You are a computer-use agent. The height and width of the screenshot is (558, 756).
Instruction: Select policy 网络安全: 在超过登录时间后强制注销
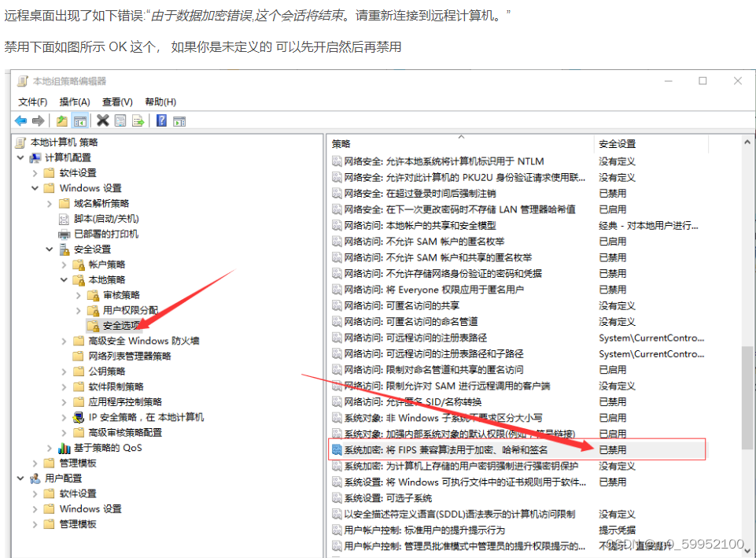[419, 194]
